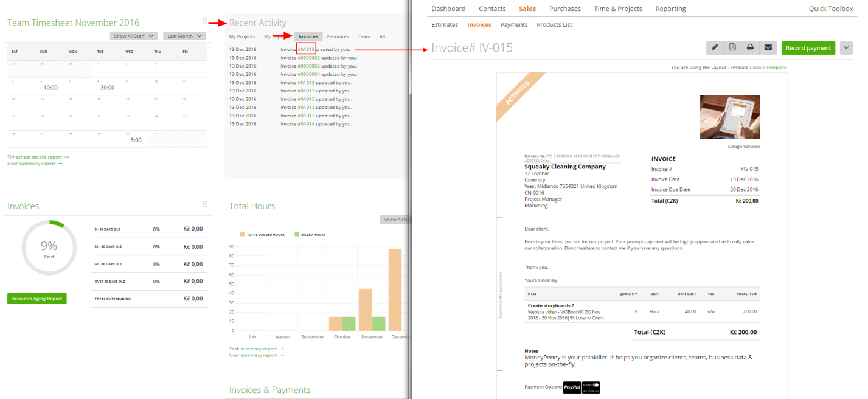Switch Recent Activity to Team tab
868x399 pixels.
pos(364,36)
